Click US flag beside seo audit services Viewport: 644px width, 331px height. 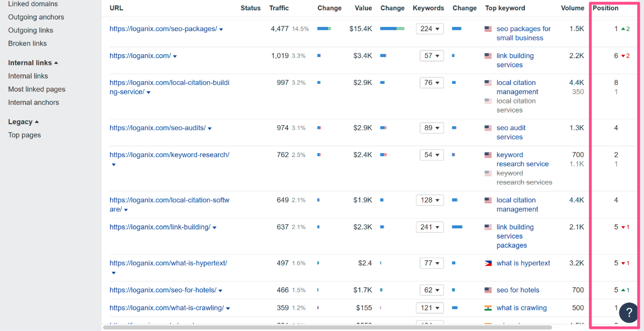tap(488, 128)
